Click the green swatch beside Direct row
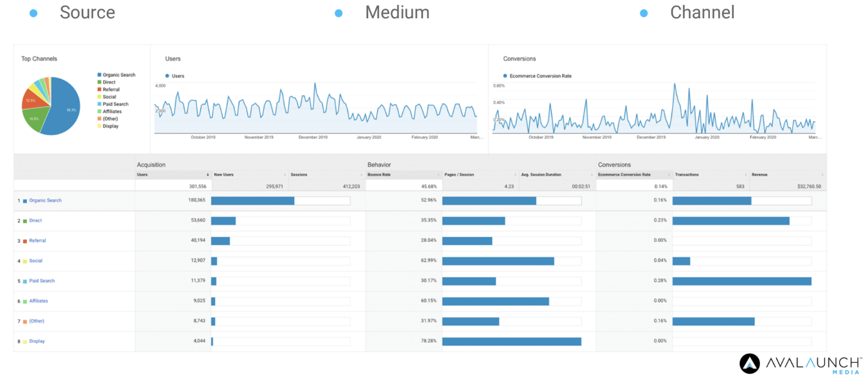Image resolution: width=868 pixels, height=380 pixels. 25,221
